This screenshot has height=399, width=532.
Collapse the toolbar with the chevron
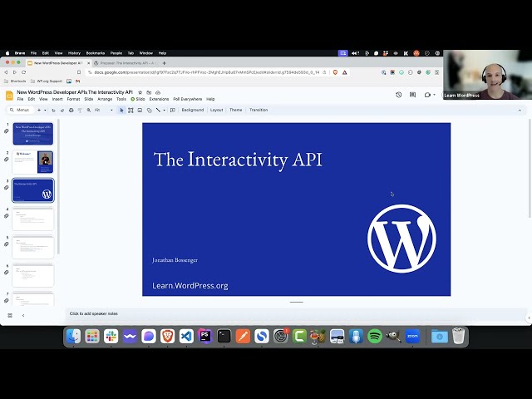pos(520,111)
